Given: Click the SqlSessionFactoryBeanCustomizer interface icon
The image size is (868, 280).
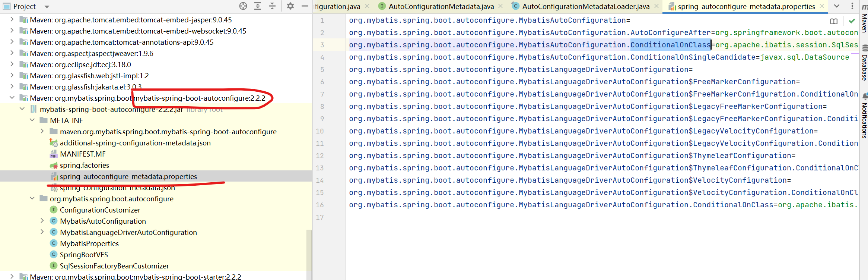Looking at the screenshot, I should tap(54, 265).
